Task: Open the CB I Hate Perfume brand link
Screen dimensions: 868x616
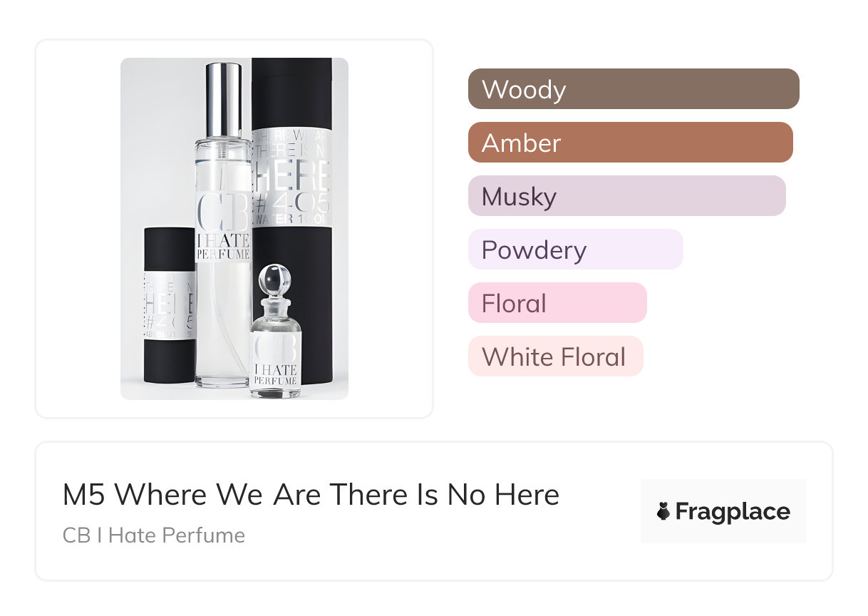Action: pyautogui.click(x=154, y=535)
